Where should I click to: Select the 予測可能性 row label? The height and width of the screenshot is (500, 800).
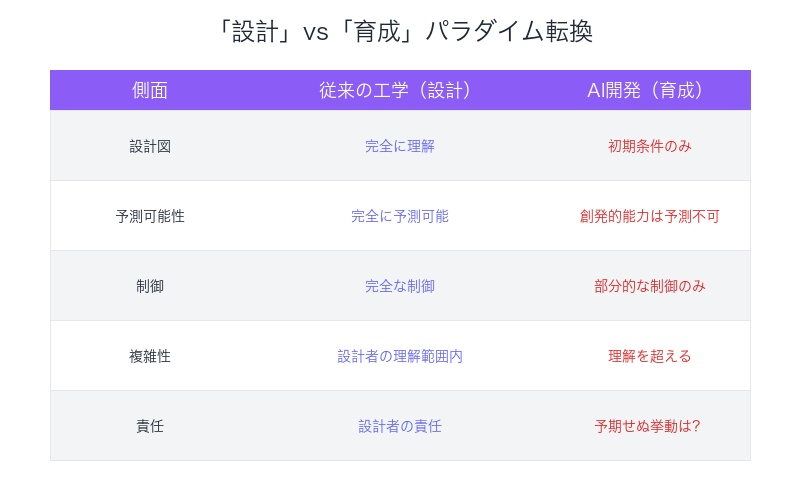coord(150,216)
